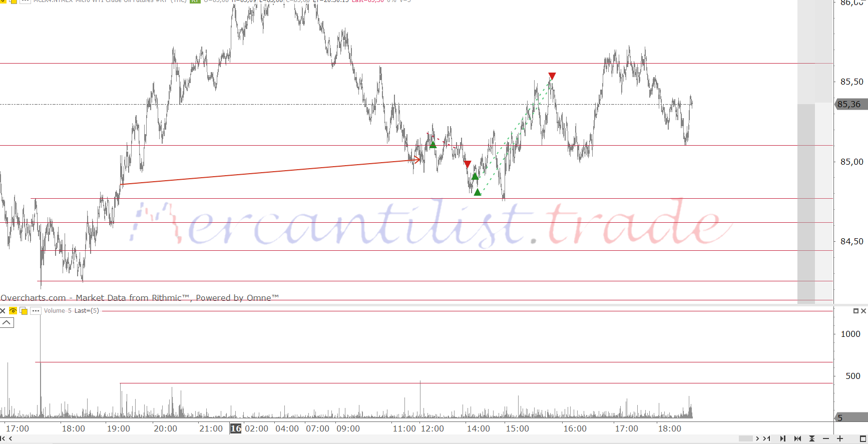Toggle the Volume indicator visibility eye icon

click(x=13, y=311)
